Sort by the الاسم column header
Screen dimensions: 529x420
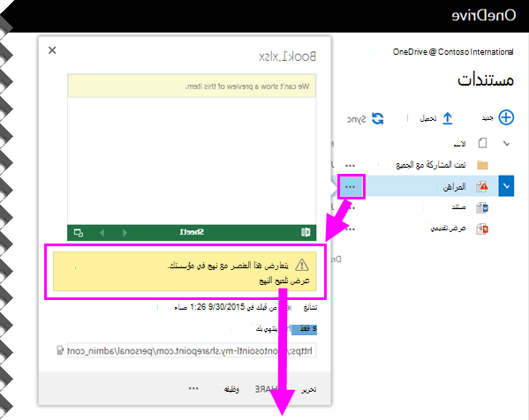[459, 144]
